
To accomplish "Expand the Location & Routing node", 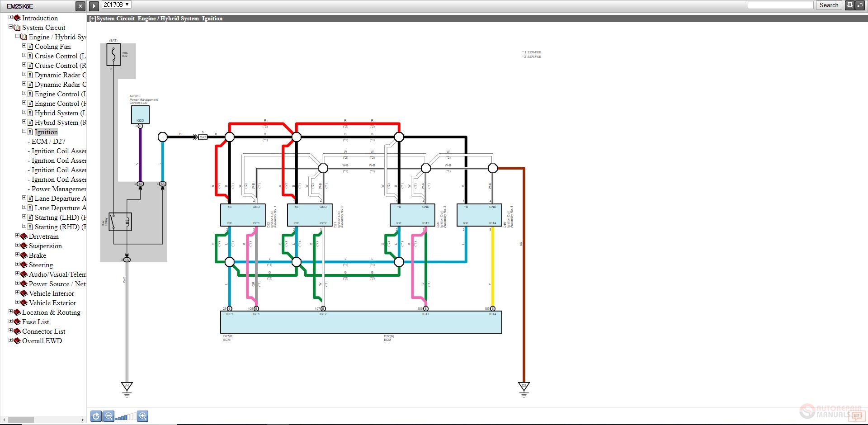I will click(x=11, y=312).
